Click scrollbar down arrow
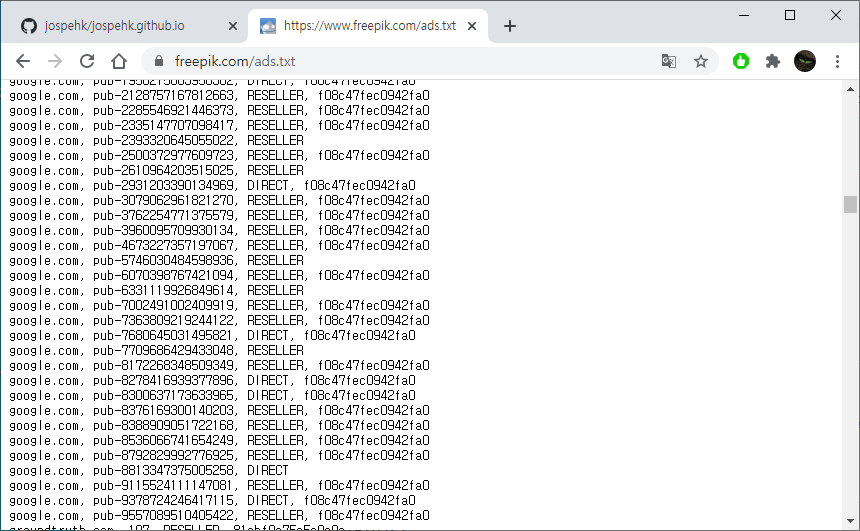860x531 pixels. point(850,521)
